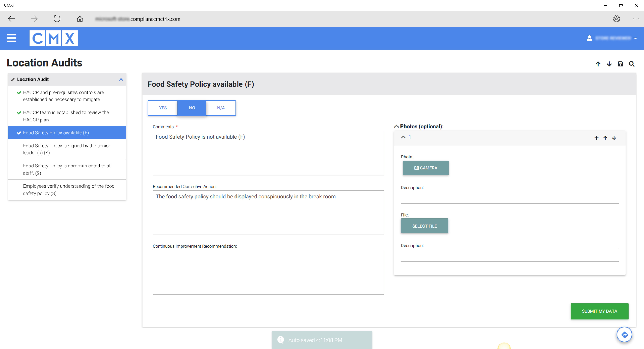Viewport: 644px width, 349px height.
Task: Click the round navigation arrow floating button
Action: 624,335
